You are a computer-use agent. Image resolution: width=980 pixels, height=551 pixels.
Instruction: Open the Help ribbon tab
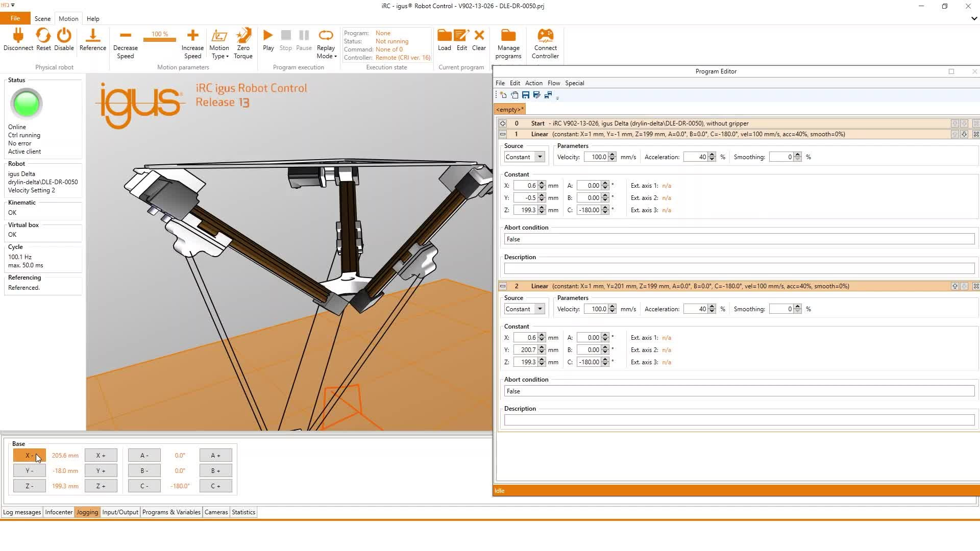tap(93, 18)
